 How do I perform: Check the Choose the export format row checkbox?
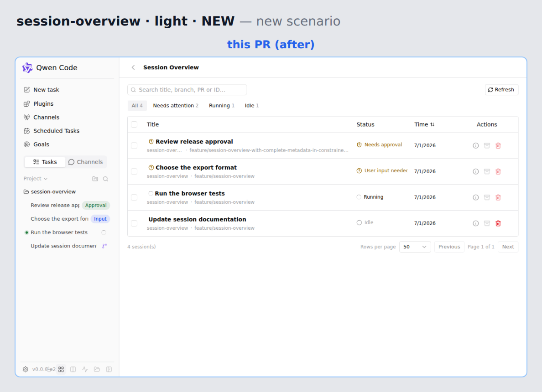tap(134, 171)
